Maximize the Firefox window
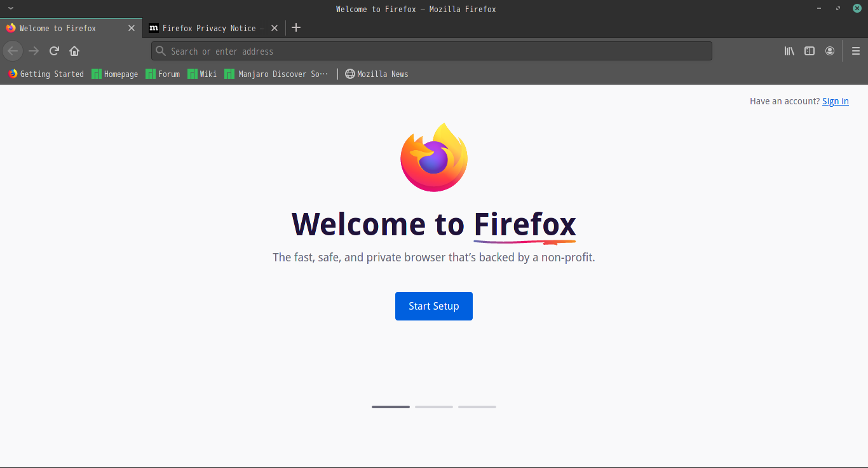Image resolution: width=868 pixels, height=468 pixels. [x=838, y=8]
